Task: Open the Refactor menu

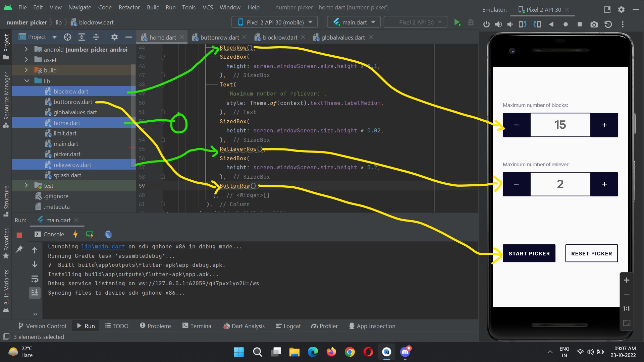Action: click(x=129, y=7)
